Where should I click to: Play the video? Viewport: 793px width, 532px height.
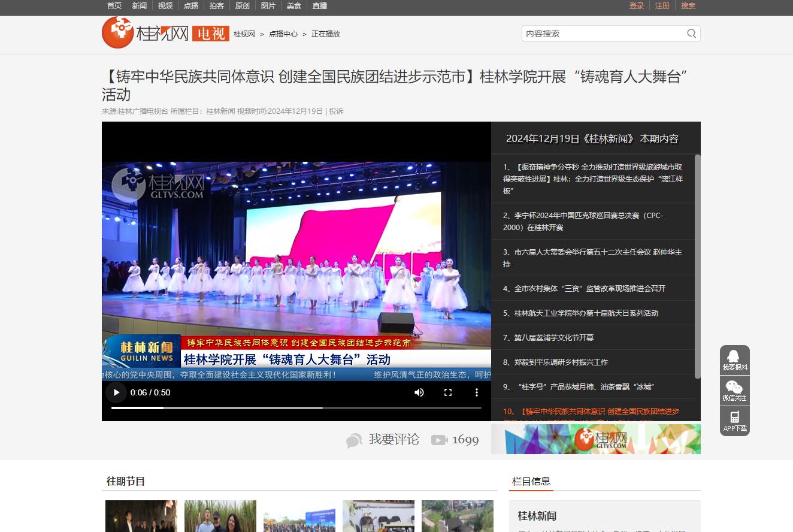click(x=116, y=392)
